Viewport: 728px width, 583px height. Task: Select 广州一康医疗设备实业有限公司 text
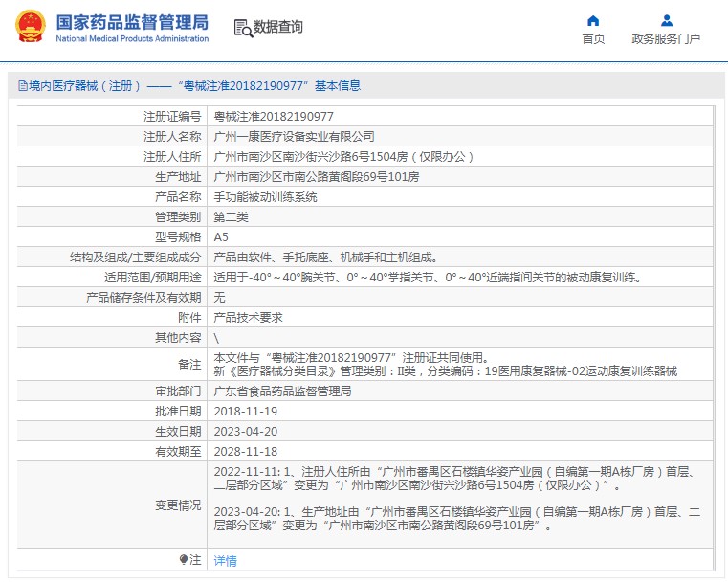[294, 137]
